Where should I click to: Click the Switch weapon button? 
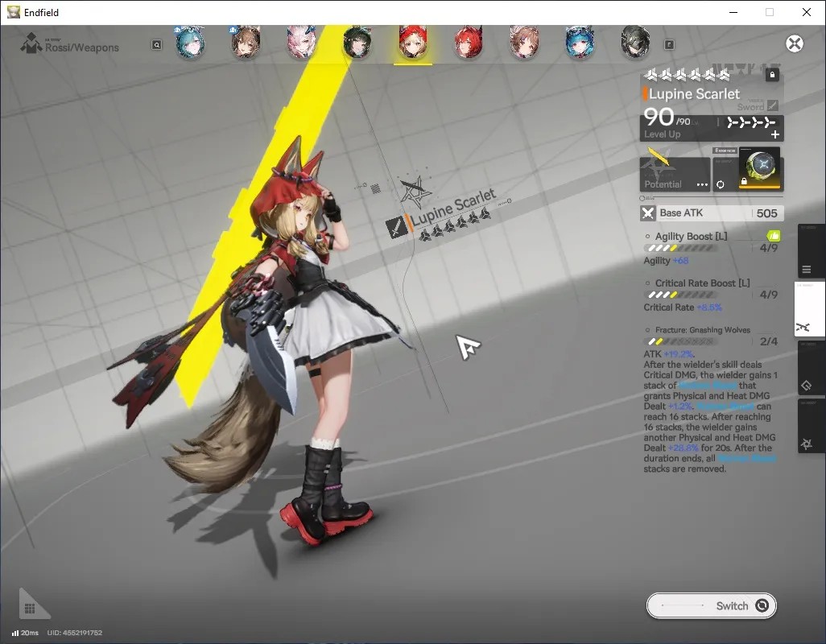(x=711, y=606)
